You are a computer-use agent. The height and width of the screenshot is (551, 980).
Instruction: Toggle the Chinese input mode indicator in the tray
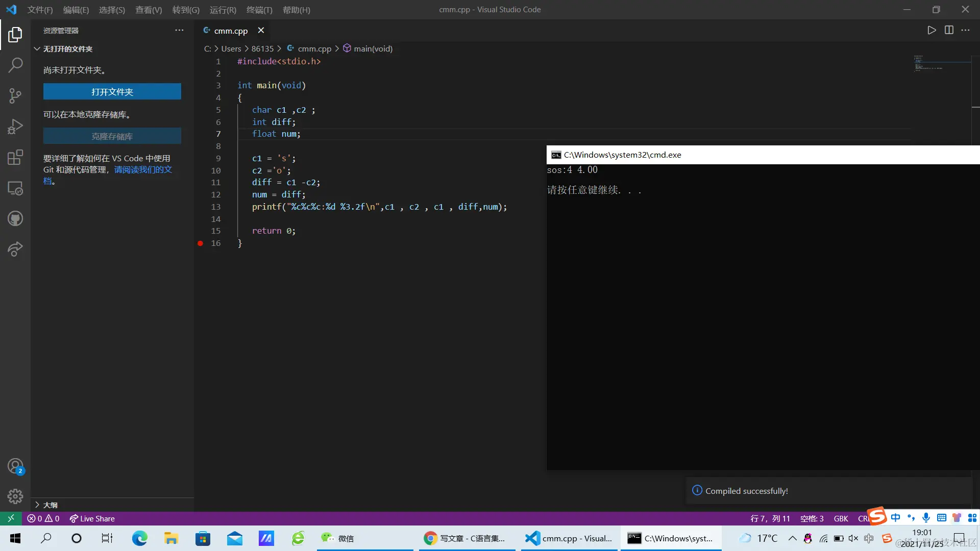tap(869, 538)
